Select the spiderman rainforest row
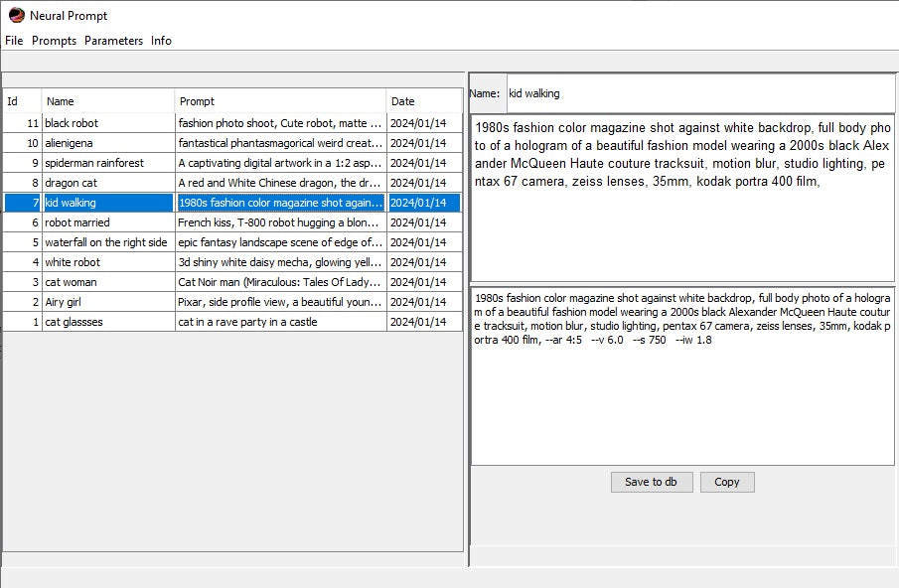This screenshot has height=588, width=899. 107,163
